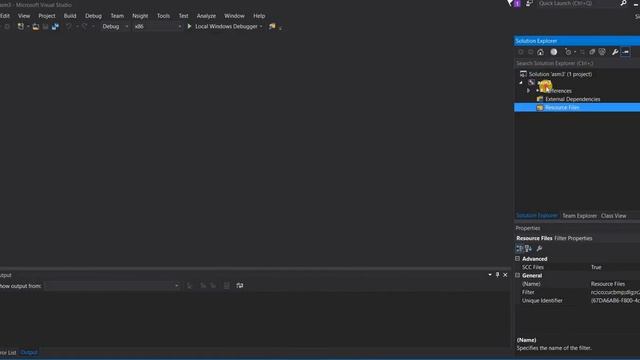
Task: Click the Output window position dropdown arrow
Action: coord(490,275)
